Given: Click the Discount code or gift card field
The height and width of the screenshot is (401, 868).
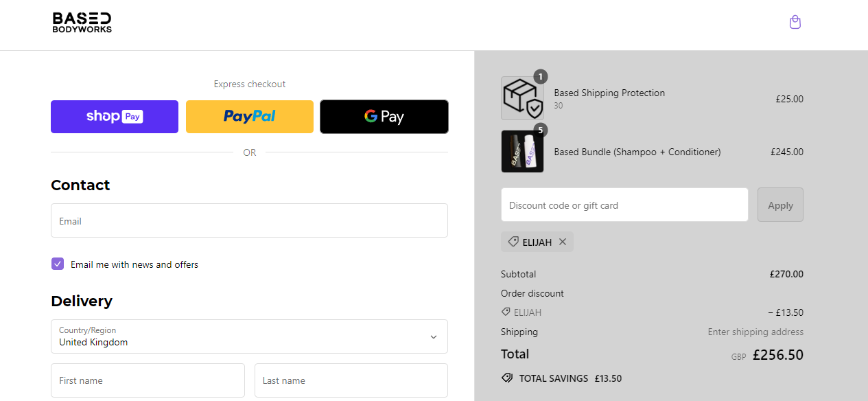Looking at the screenshot, I should 624,205.
